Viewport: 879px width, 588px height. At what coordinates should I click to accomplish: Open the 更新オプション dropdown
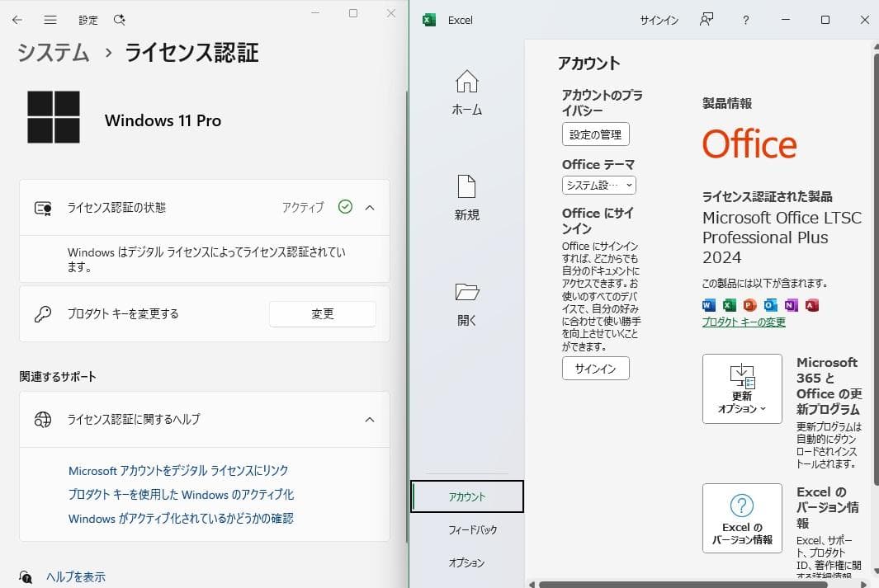pyautogui.click(x=741, y=388)
